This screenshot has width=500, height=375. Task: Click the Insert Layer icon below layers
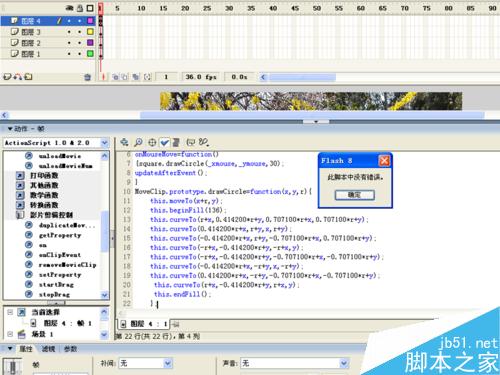point(7,77)
